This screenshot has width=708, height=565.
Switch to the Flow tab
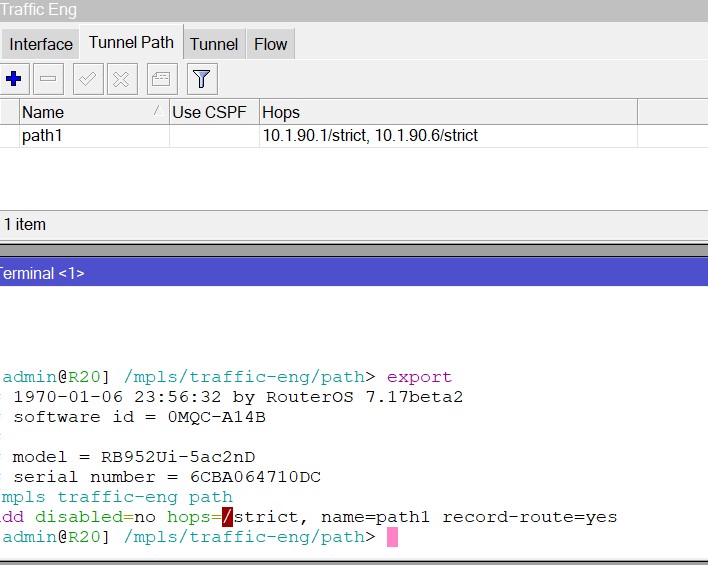click(x=270, y=44)
